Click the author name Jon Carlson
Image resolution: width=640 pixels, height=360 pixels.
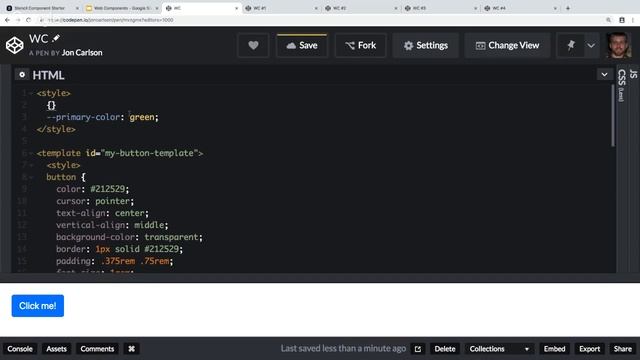tap(82, 53)
